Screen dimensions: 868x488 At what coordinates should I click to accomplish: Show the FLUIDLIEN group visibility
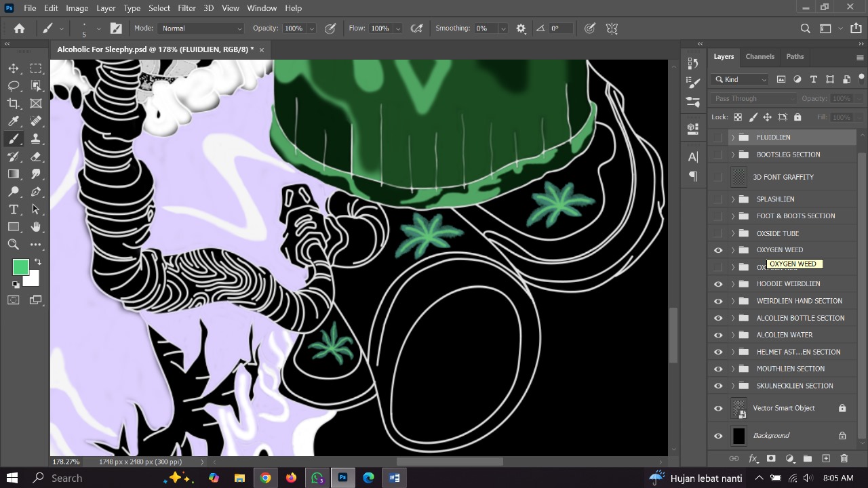point(718,137)
